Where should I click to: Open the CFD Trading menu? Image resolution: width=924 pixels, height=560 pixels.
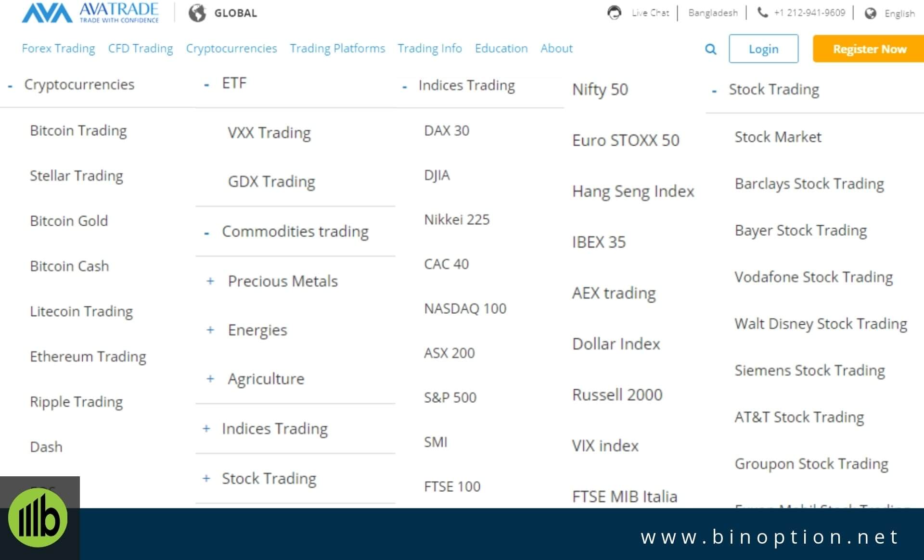(x=141, y=49)
